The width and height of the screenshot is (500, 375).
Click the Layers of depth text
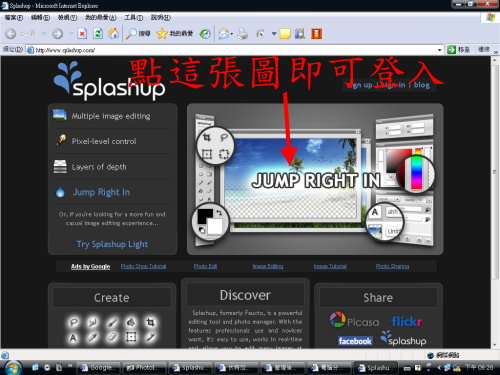click(99, 167)
